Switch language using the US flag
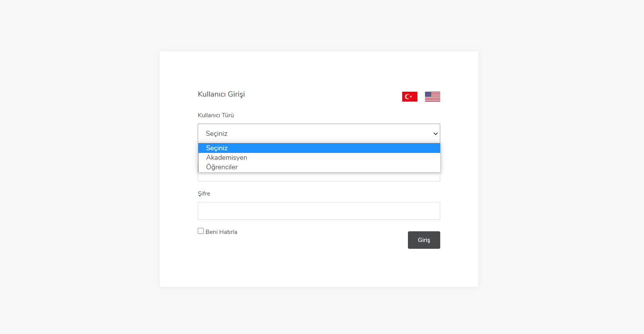Viewport: 644px width, 334px height. (432, 97)
